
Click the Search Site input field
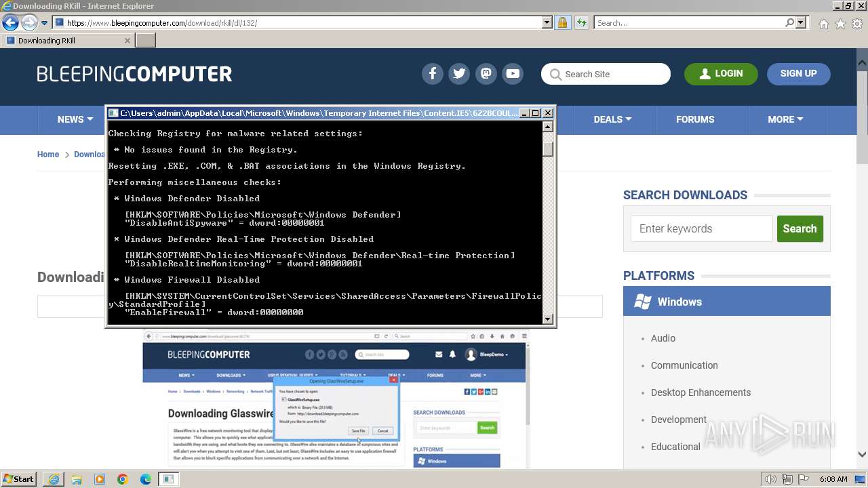(x=606, y=74)
